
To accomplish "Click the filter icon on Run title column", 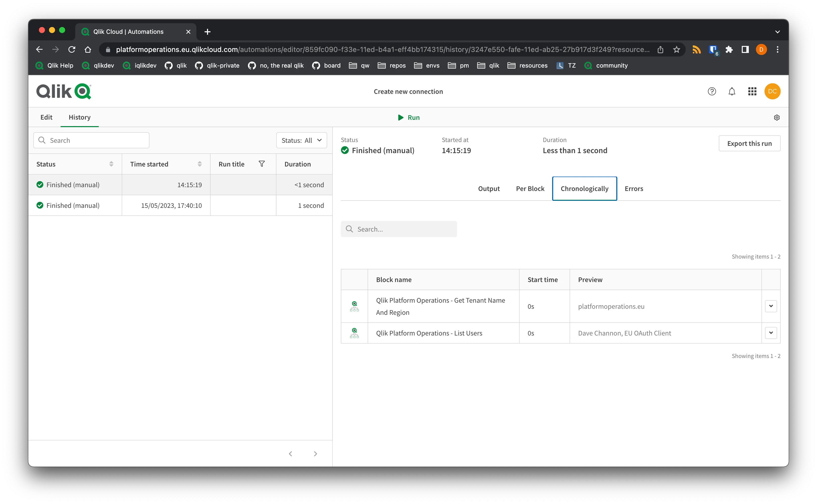I will 262,164.
